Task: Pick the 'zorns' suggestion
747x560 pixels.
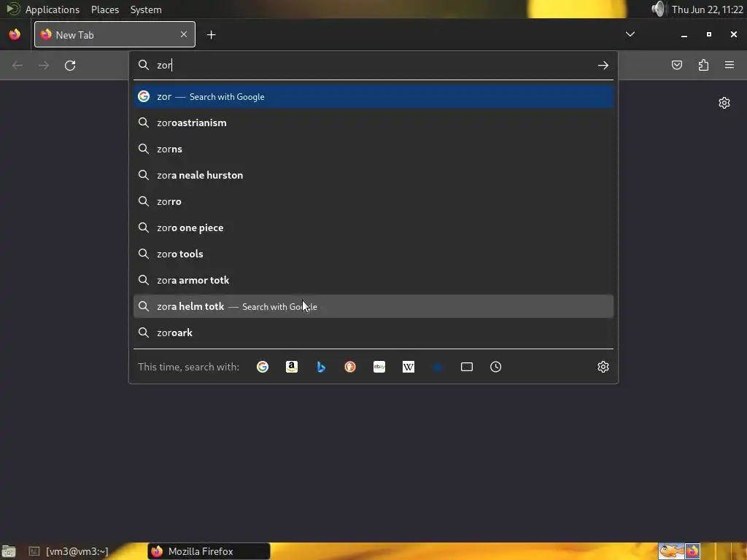Action: point(373,149)
